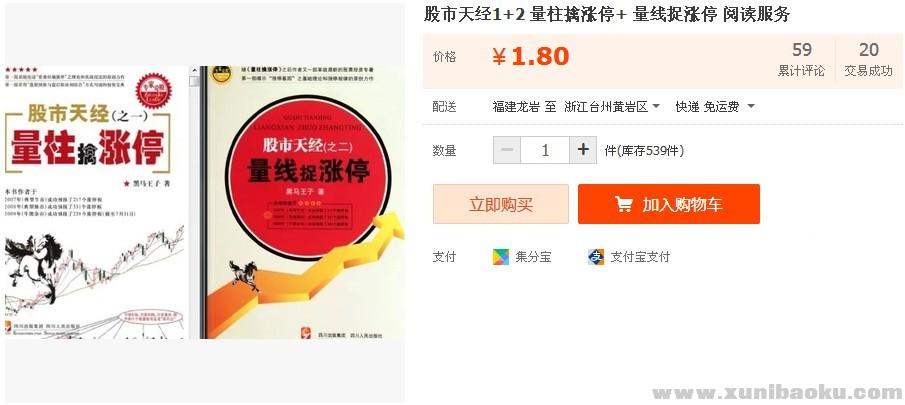Image resolution: width=905 pixels, height=405 pixels.
Task: Click the 支付宝支付 payment label
Action: click(640, 257)
